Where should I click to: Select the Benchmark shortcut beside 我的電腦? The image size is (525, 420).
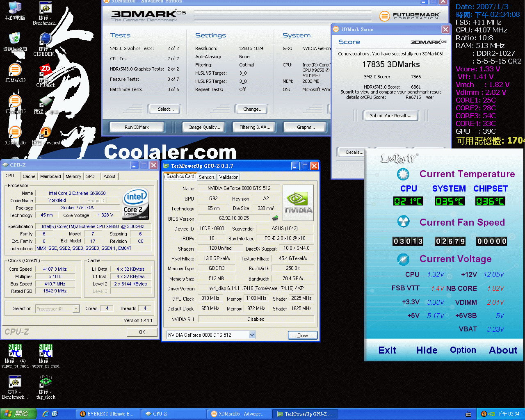[x=45, y=13]
